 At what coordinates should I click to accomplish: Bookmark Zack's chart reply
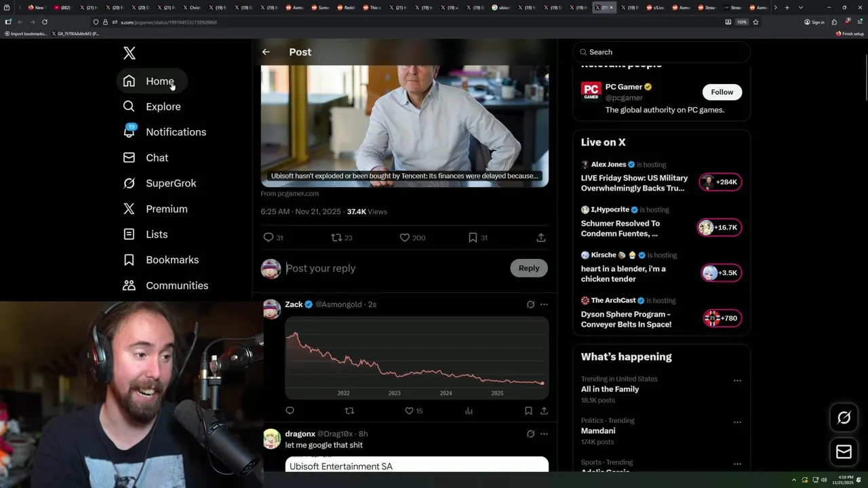click(528, 411)
